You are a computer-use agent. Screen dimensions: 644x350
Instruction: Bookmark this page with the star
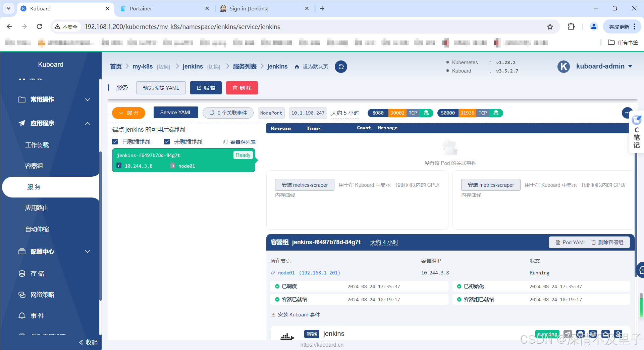tap(550, 27)
